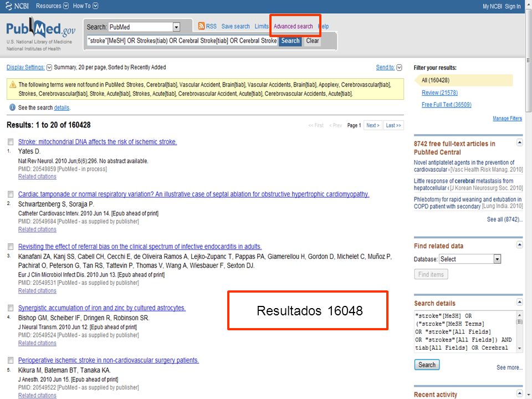
Task: Open the RSS link
Action: point(211,26)
